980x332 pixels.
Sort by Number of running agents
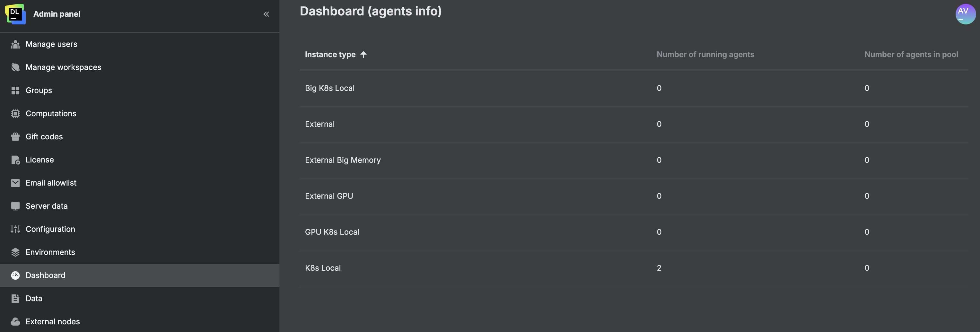pos(705,54)
